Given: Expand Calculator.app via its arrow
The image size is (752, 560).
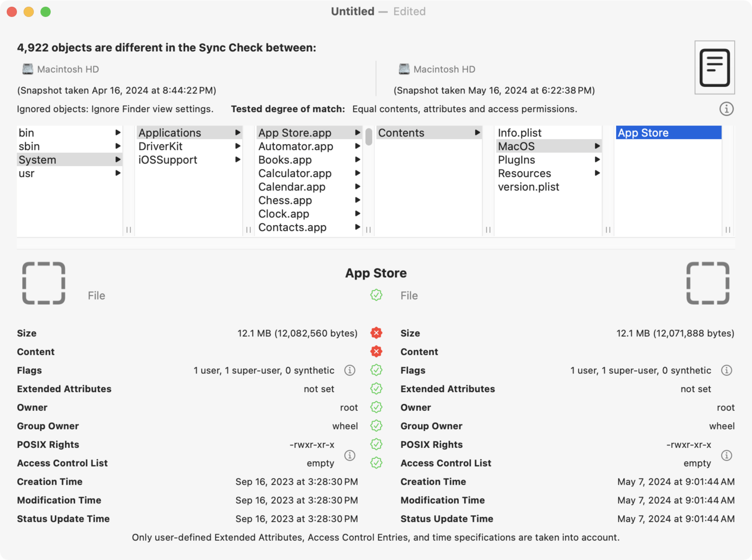Looking at the screenshot, I should [358, 173].
